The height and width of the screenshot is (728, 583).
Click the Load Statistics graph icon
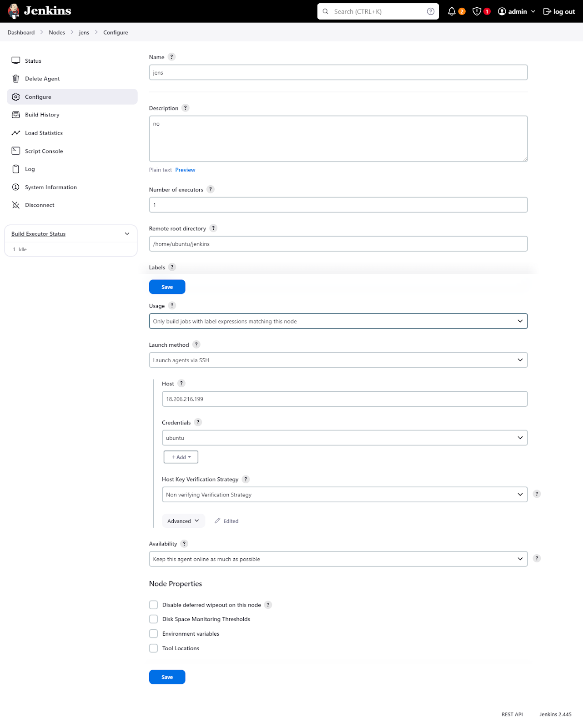[x=16, y=133]
